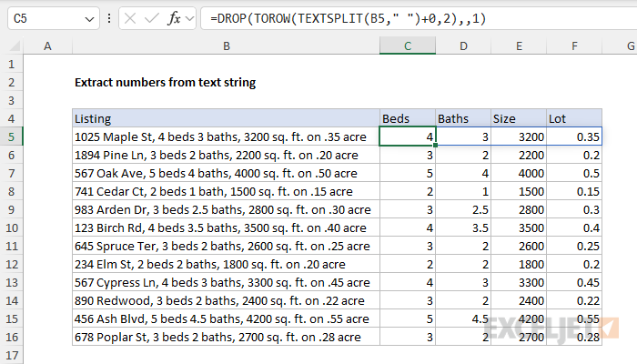Click Lot cell with value 0.35
Image resolution: width=637 pixels, height=364 pixels.
574,136
